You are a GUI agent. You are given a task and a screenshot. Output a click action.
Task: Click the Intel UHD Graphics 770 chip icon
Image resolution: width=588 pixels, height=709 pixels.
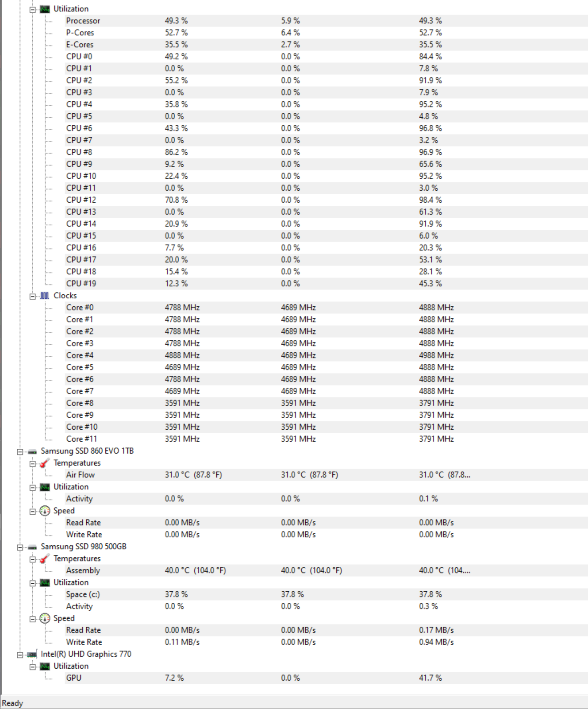32,655
